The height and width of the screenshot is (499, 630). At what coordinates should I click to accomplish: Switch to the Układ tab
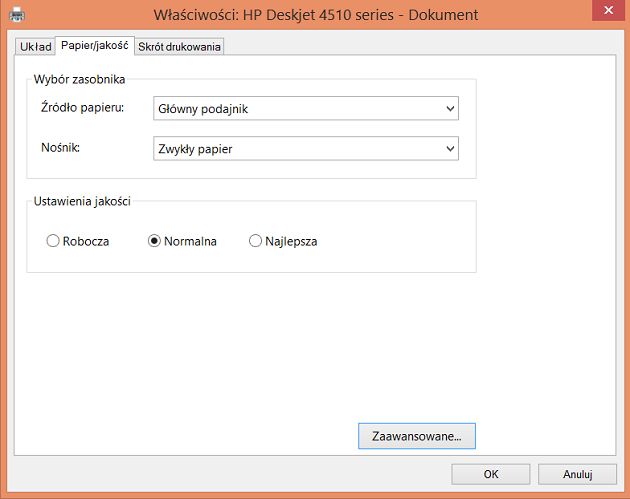click(35, 47)
